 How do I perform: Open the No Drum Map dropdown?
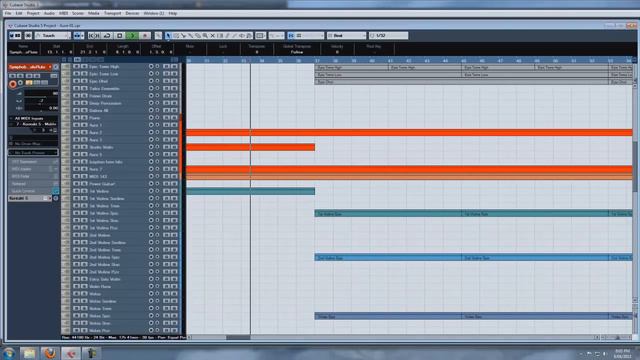coord(33,144)
